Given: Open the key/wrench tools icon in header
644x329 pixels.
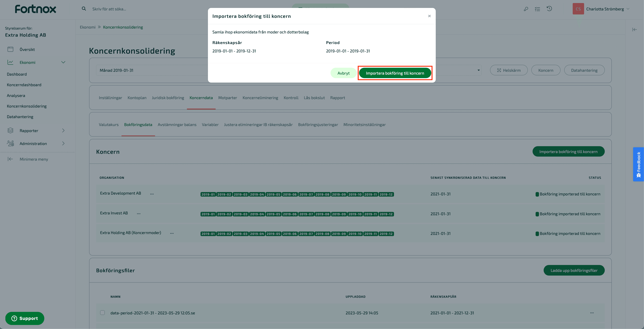Looking at the screenshot, I should [x=526, y=9].
